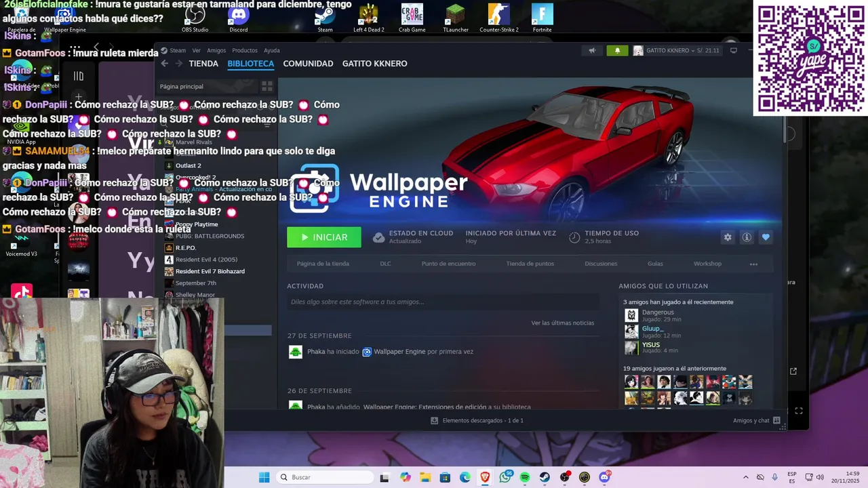Viewport: 868px width, 488px height.
Task: Go to the TIENDA section
Action: tap(203, 64)
